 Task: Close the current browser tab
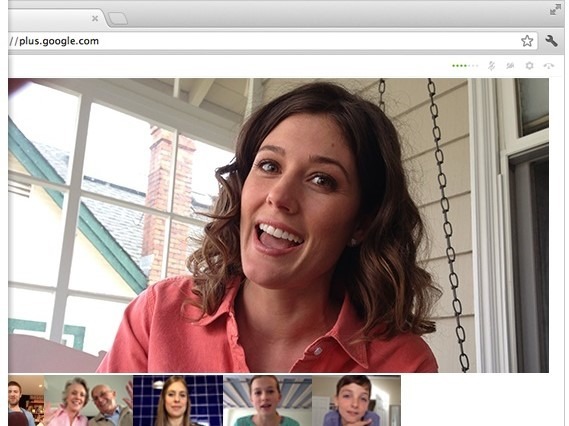click(x=95, y=18)
